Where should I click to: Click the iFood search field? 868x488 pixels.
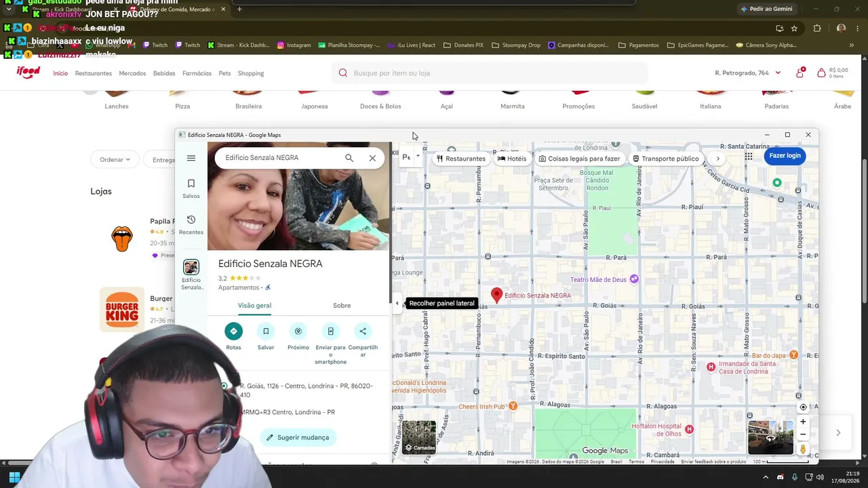[490, 73]
